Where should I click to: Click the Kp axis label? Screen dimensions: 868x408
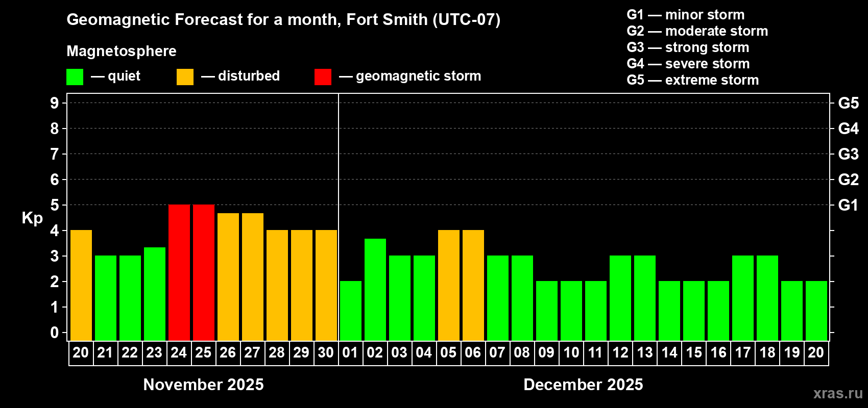coord(32,218)
